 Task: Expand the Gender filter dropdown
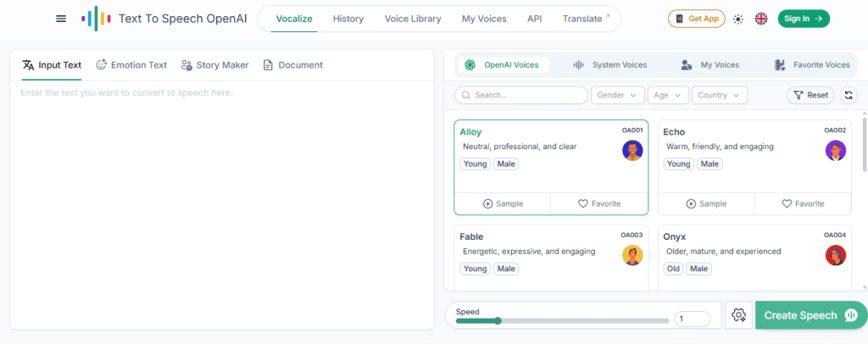click(x=618, y=95)
